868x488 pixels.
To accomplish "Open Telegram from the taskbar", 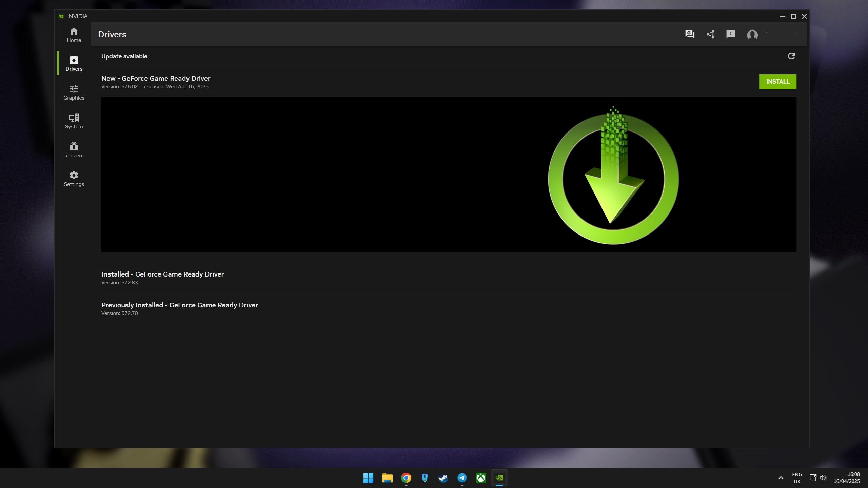I will pyautogui.click(x=462, y=478).
